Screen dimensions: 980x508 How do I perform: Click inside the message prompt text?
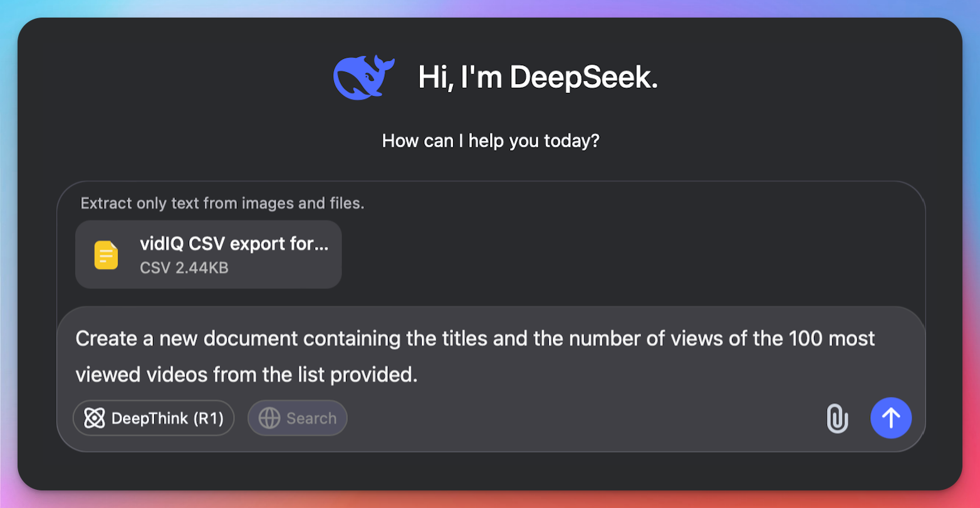click(x=475, y=356)
